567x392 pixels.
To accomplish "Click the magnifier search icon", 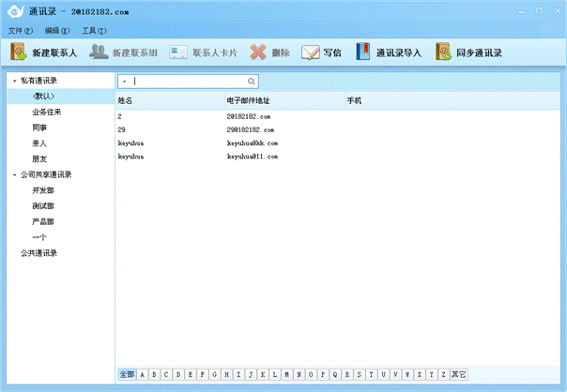I will pyautogui.click(x=251, y=82).
